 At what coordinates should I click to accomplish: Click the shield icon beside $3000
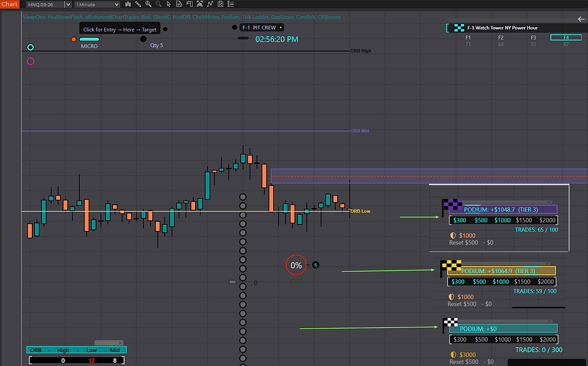tap(454, 355)
